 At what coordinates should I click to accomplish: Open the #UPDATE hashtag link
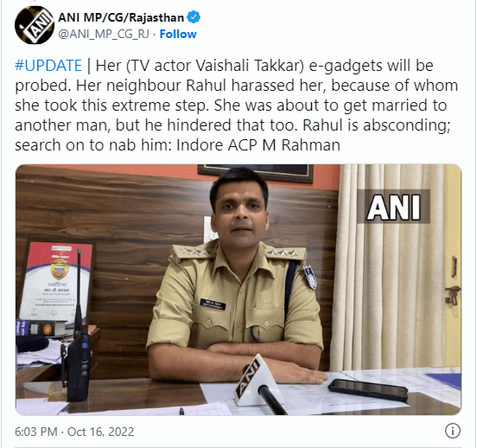pos(48,66)
